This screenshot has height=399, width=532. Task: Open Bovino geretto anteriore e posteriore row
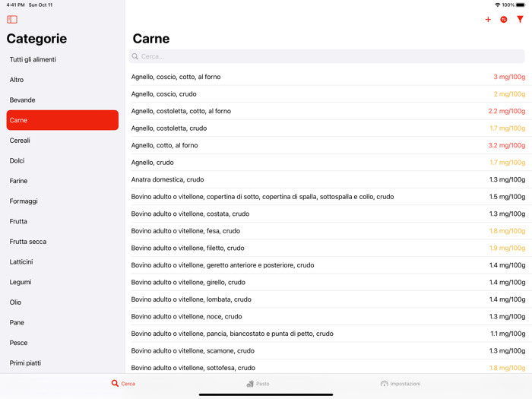click(328, 265)
